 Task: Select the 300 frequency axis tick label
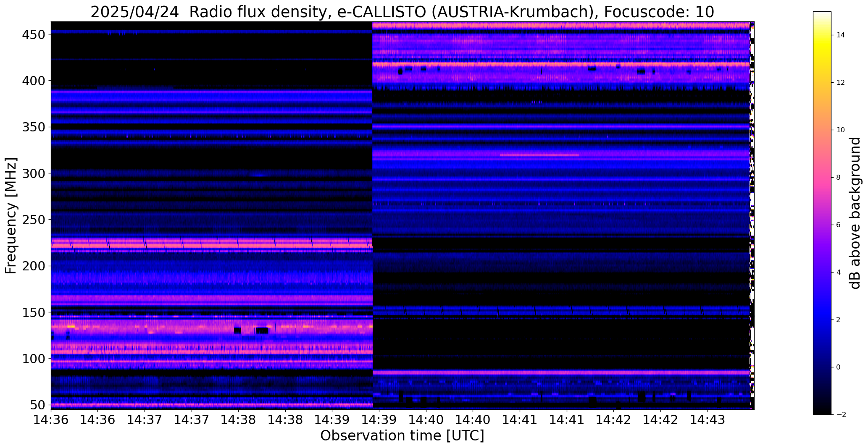[33, 173]
